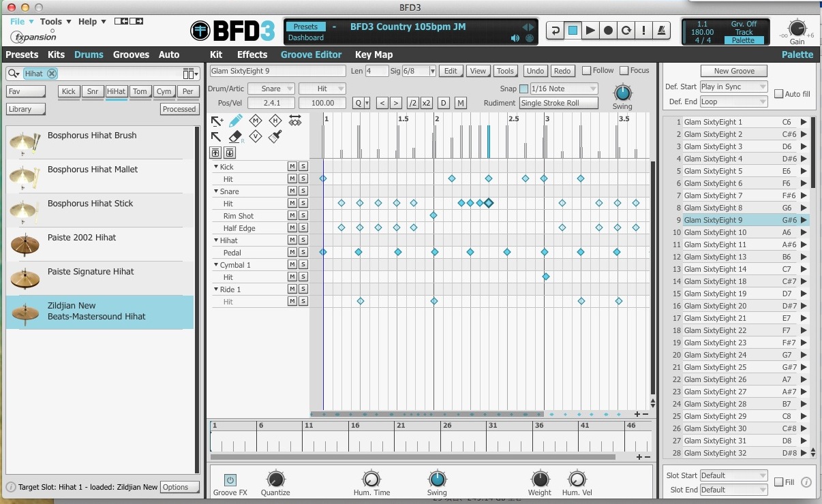Enable the Auto fill checkbox
Image resolution: width=822 pixels, height=504 pixels.
(779, 94)
